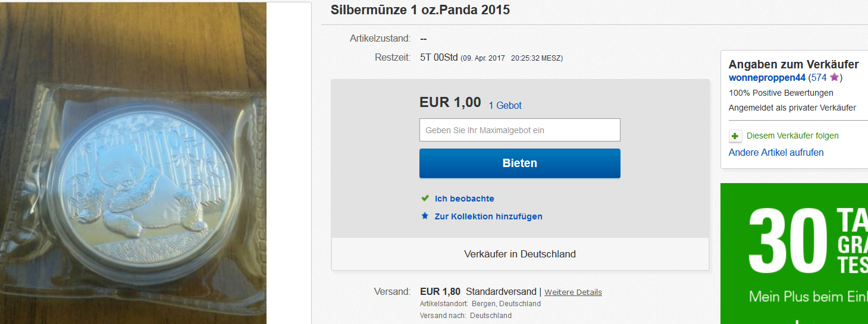Click the purple feedback star icon
The height and width of the screenshot is (324, 868).
(x=834, y=77)
